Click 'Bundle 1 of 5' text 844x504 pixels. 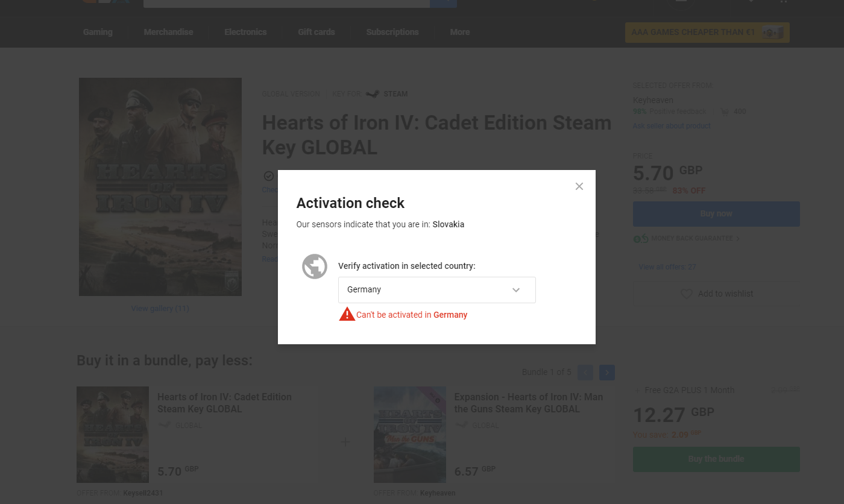(x=547, y=372)
